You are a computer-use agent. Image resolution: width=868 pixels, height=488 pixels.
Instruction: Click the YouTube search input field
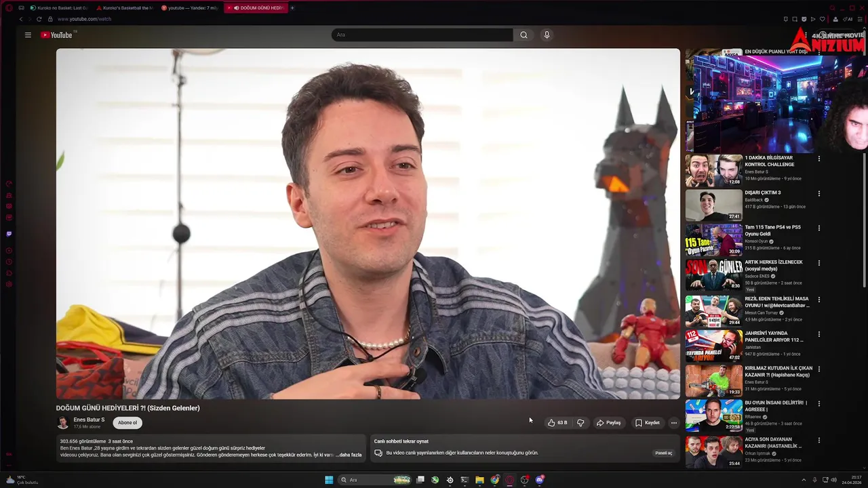click(x=422, y=35)
